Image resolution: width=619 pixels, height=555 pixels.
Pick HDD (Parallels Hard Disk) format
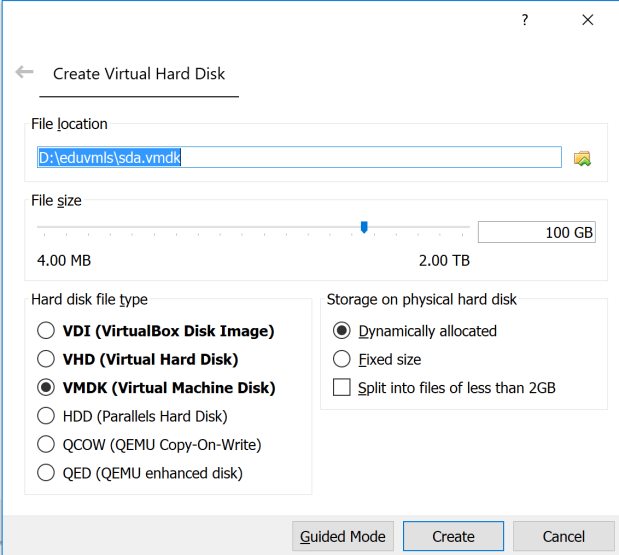click(46, 416)
